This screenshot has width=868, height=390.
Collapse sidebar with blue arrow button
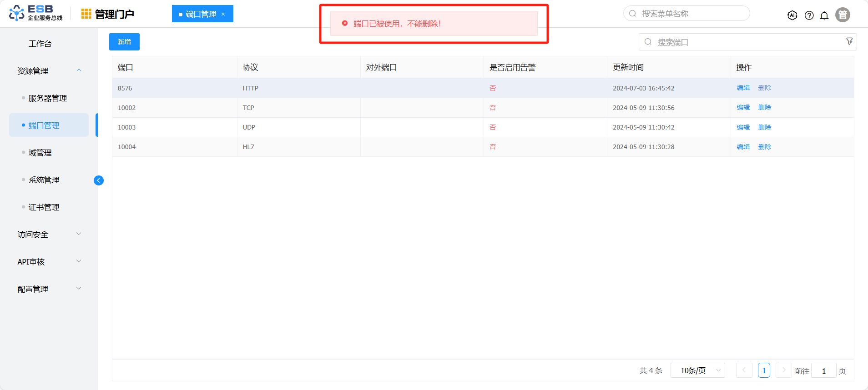(99, 180)
